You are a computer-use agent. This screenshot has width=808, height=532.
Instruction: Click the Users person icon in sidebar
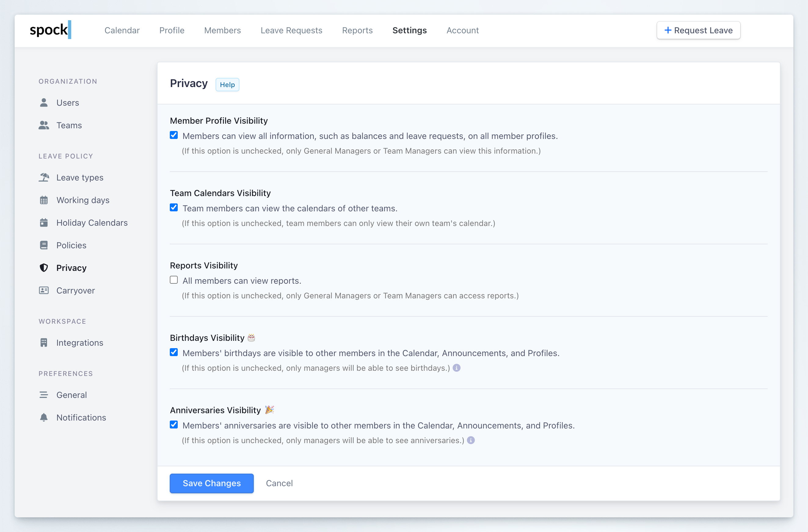[44, 103]
